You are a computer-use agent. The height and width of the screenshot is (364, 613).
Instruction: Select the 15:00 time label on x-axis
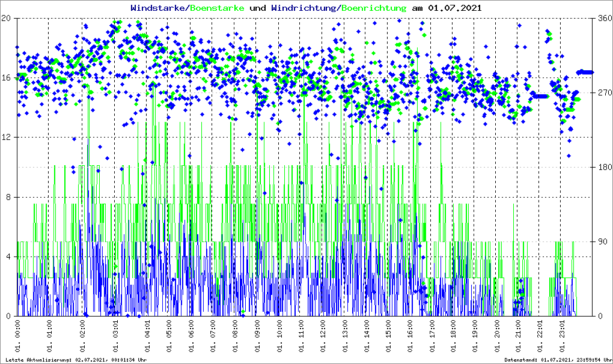(388, 337)
